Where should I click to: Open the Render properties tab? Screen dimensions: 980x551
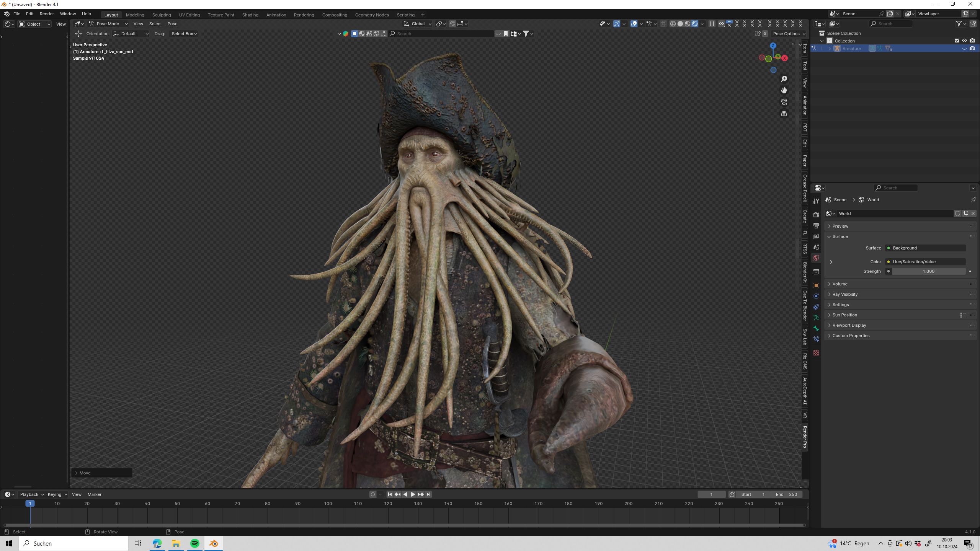click(816, 215)
